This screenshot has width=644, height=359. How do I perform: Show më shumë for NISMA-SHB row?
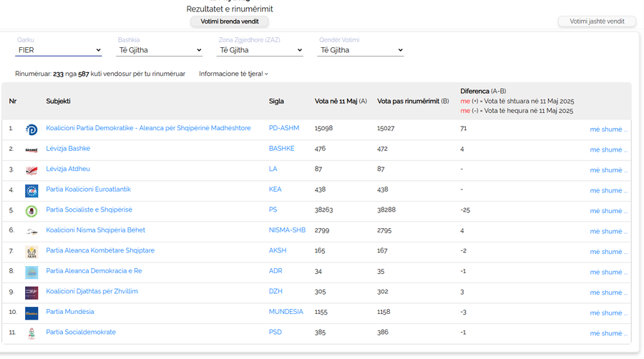coord(609,232)
